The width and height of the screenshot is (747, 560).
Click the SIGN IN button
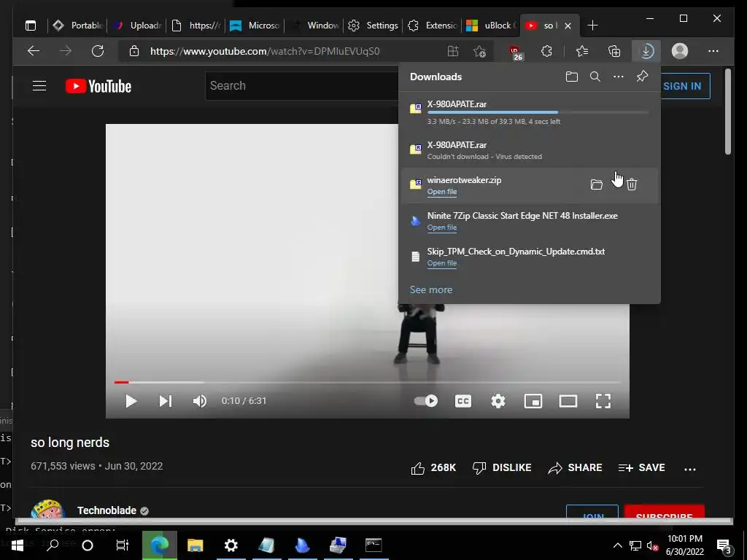[x=682, y=86]
